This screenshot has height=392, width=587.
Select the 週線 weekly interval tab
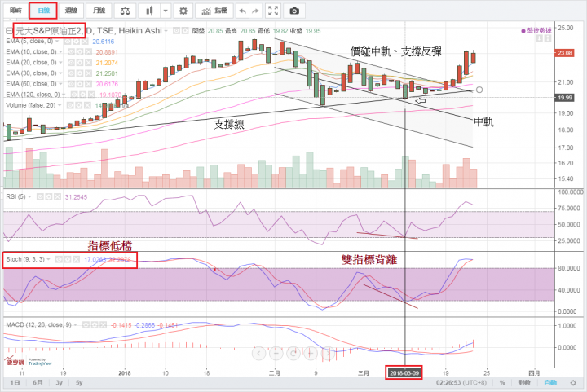tap(71, 11)
